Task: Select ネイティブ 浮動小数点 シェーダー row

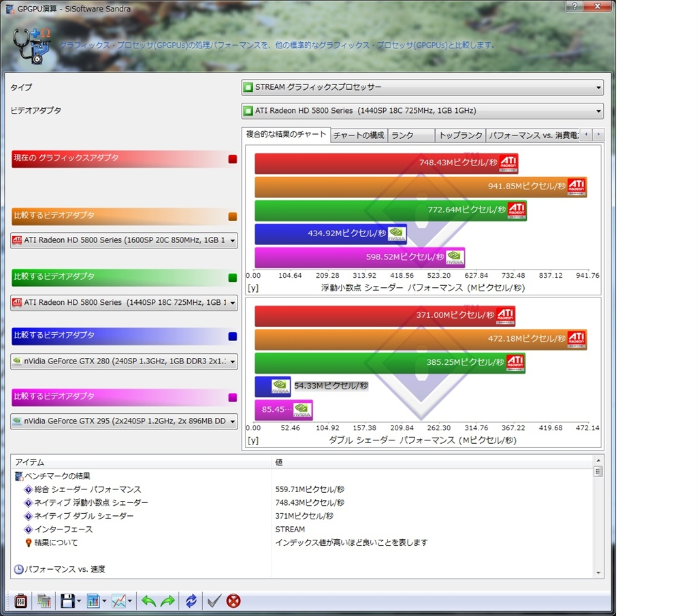Action: [302, 502]
